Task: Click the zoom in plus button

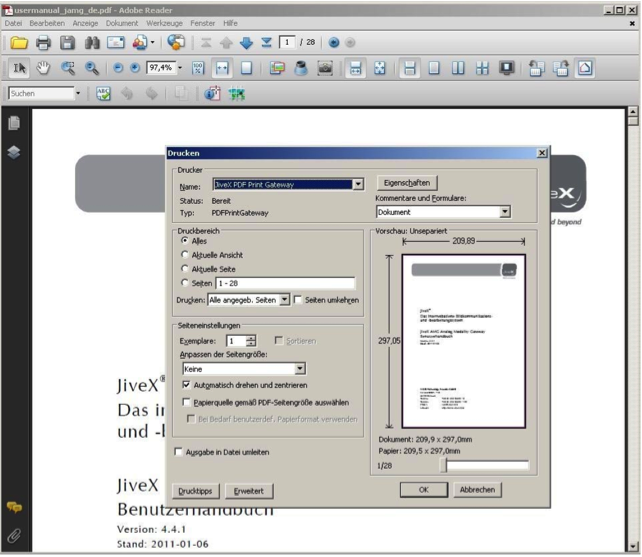Action: (x=135, y=68)
